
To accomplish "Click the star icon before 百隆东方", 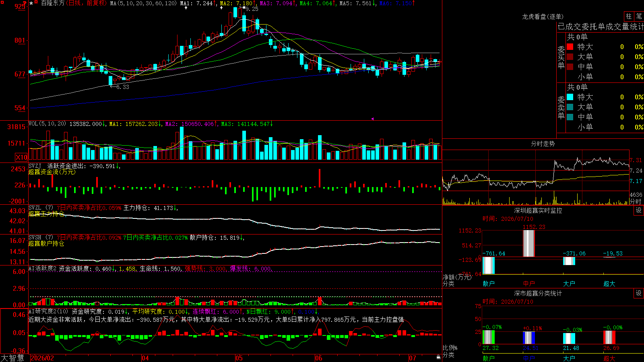I will click(x=31, y=3).
